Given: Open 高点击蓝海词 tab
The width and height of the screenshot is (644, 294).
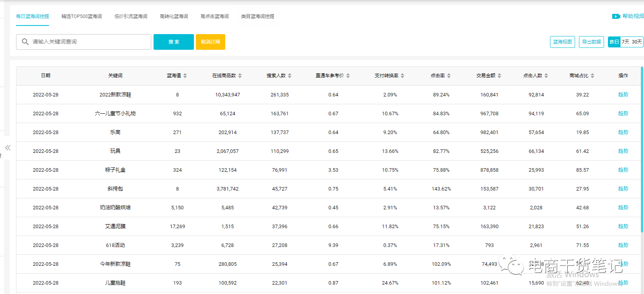Looking at the screenshot, I should (215, 16).
